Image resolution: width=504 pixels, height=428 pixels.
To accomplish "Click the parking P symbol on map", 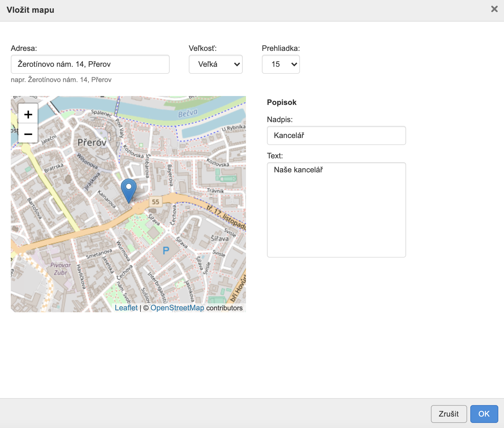I will [x=166, y=251].
